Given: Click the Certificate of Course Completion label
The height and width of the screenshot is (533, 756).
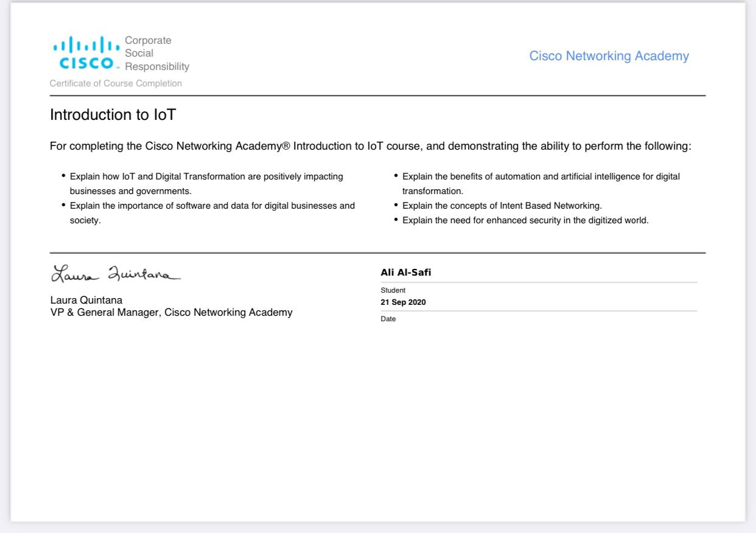Looking at the screenshot, I should tap(116, 83).
